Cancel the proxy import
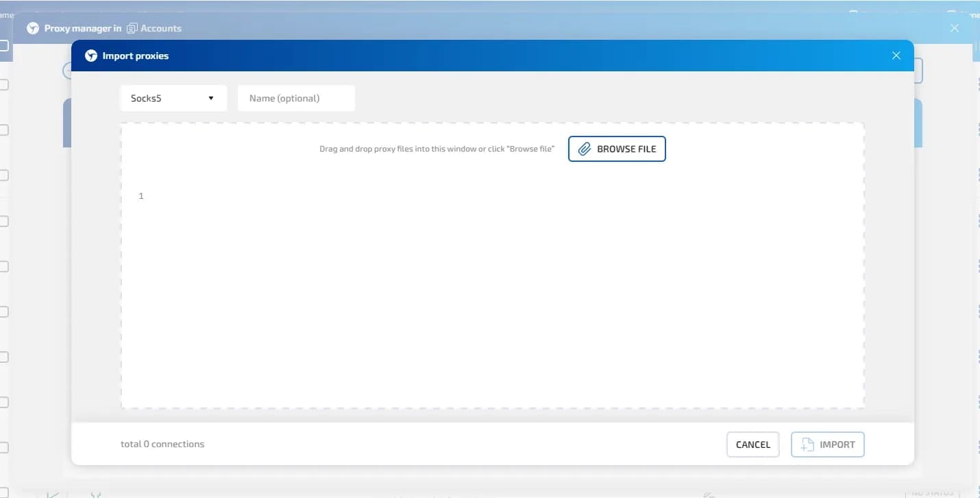This screenshot has height=498, width=980. tap(752, 444)
